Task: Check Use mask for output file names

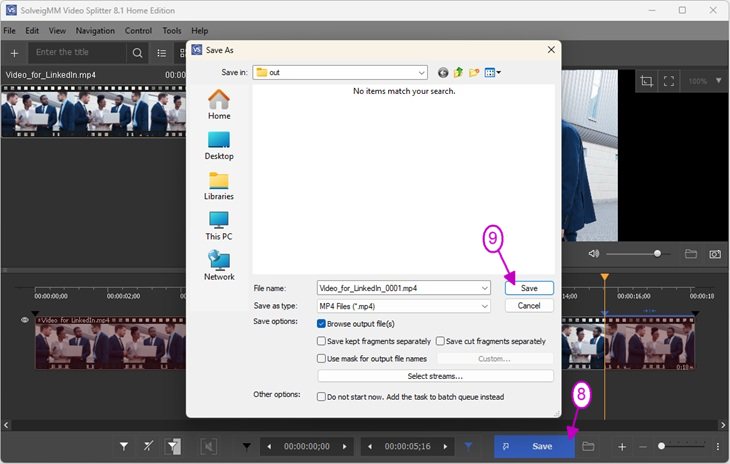Action: pos(321,358)
